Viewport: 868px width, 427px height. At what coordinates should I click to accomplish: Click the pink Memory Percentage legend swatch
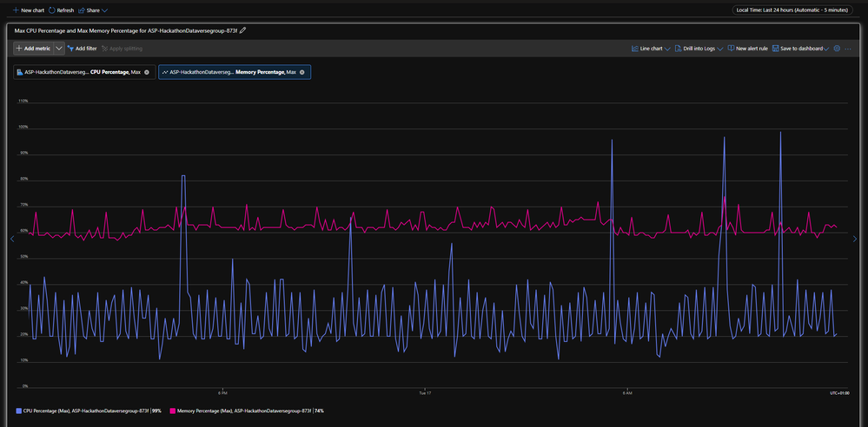point(172,411)
